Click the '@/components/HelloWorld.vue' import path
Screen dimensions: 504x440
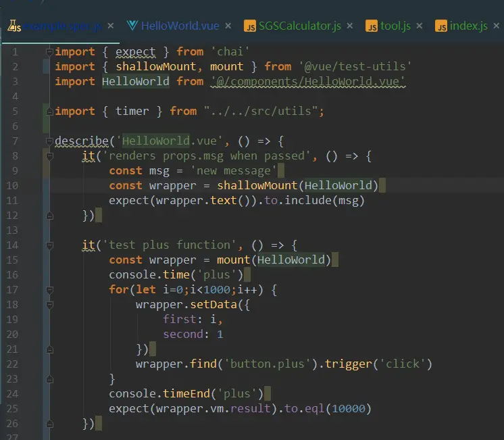[x=308, y=81]
